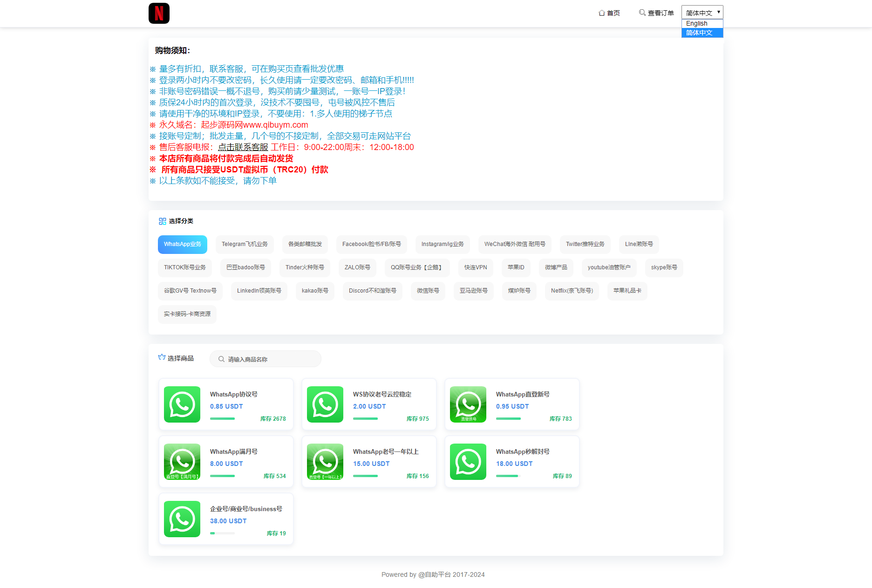This screenshot has width=872, height=588.
Task: Pick the 苹果ID category
Action: click(516, 268)
